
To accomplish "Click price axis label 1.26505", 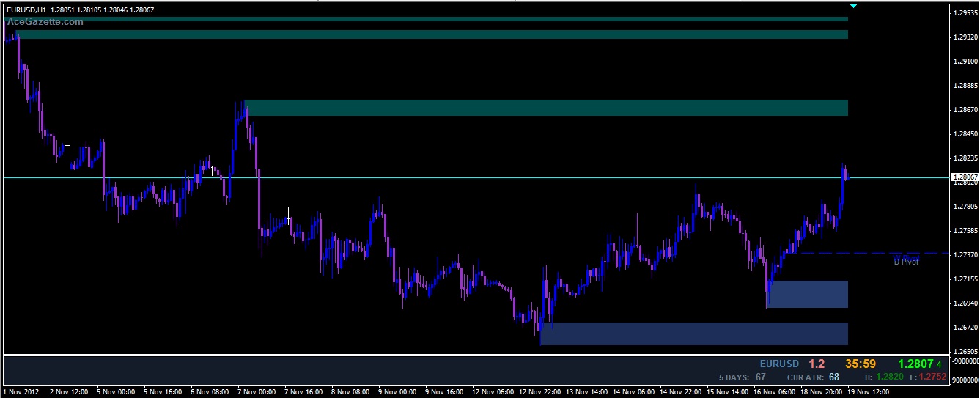I will (x=965, y=352).
